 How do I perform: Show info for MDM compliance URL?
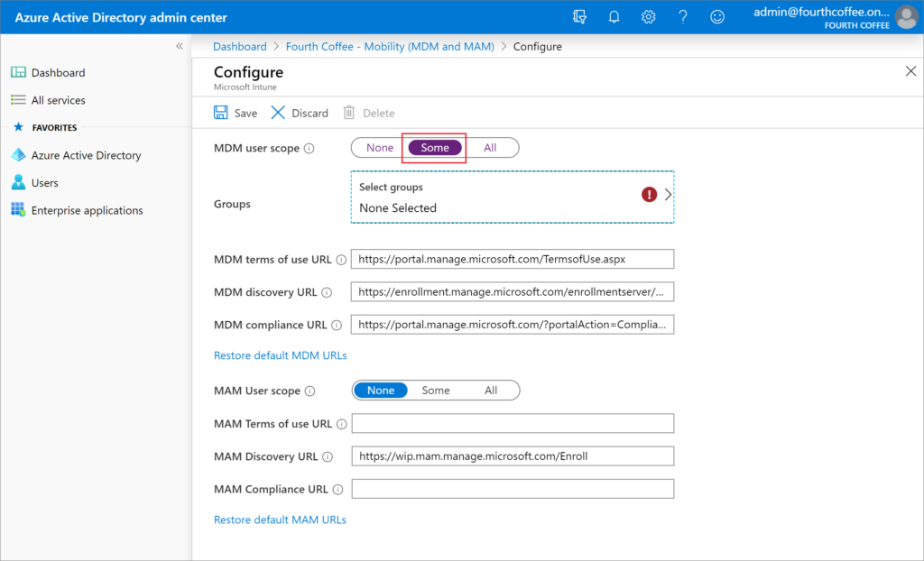337,326
